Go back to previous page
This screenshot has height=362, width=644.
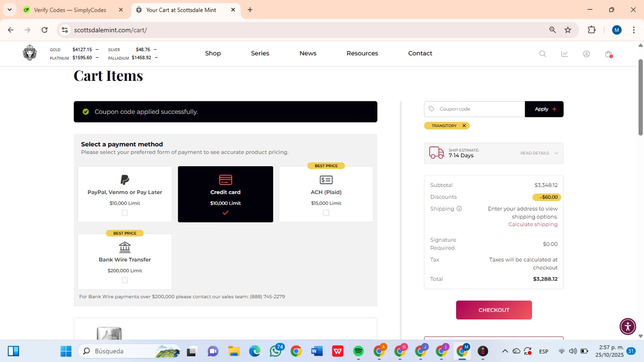point(11,30)
